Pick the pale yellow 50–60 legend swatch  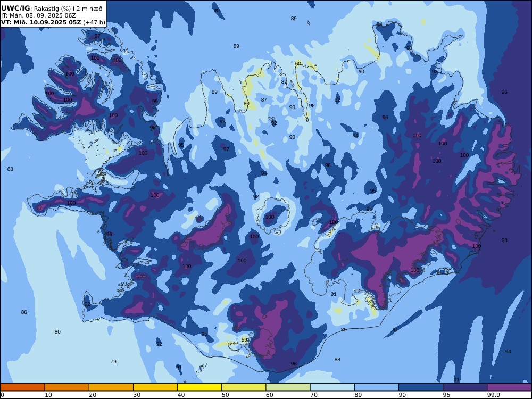(244, 387)
